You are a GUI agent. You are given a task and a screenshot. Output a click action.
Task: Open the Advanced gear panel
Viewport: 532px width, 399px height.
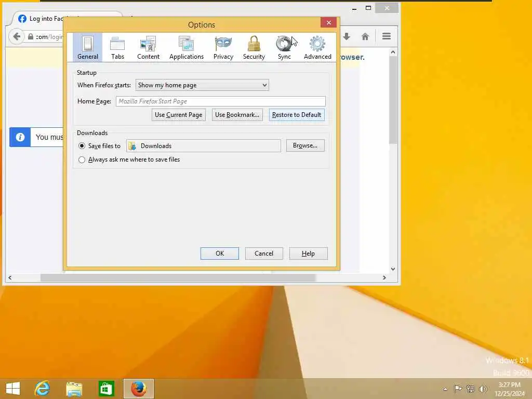coord(317,47)
